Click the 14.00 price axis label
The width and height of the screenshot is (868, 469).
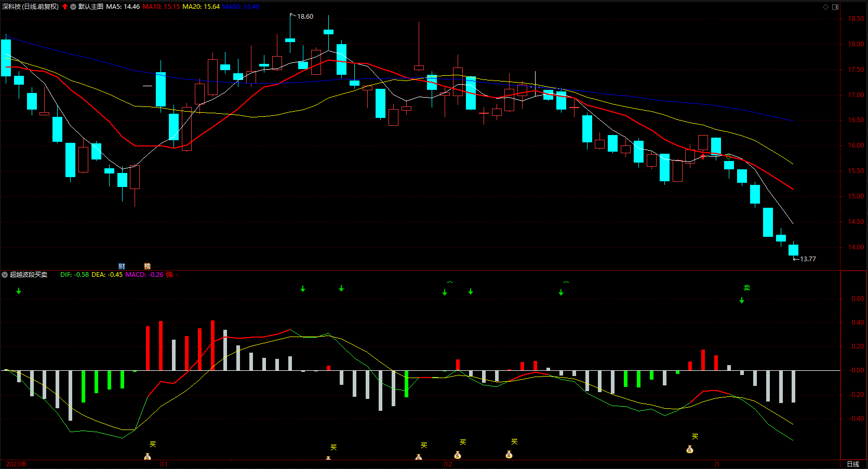(856, 247)
